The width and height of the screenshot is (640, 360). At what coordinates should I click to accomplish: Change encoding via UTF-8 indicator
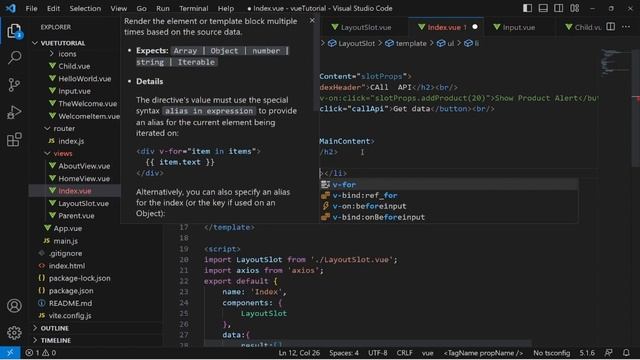click(x=378, y=353)
